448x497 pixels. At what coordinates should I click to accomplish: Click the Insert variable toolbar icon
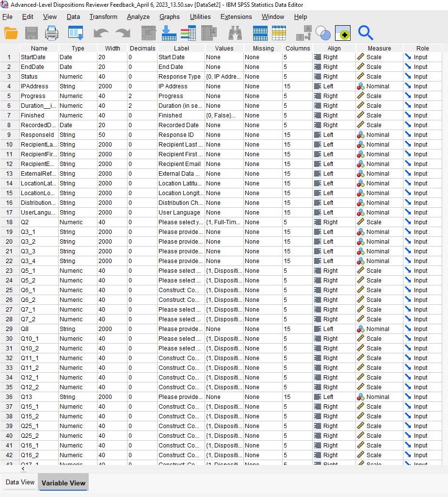click(279, 33)
